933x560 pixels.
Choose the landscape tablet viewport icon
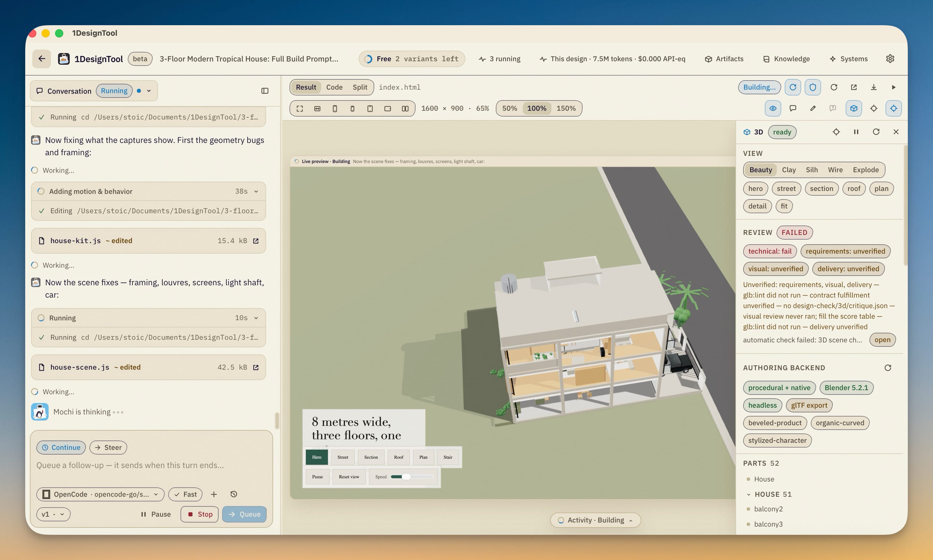tap(388, 109)
